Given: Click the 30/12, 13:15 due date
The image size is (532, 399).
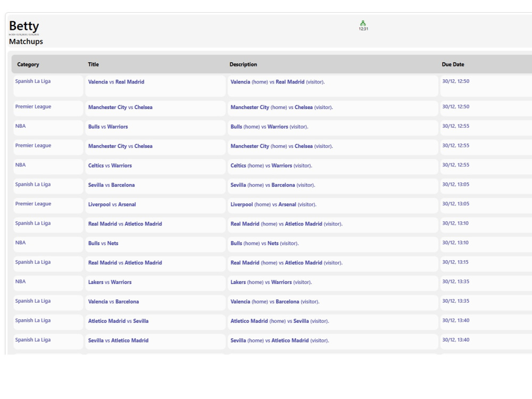Looking at the screenshot, I should click(455, 262).
